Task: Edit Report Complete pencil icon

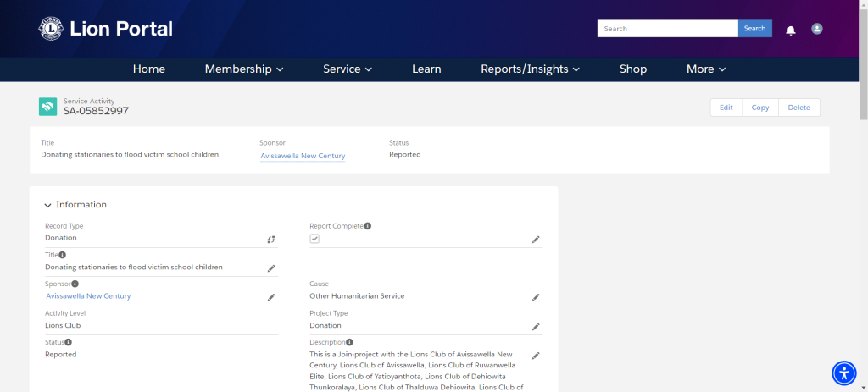Action: (536, 240)
